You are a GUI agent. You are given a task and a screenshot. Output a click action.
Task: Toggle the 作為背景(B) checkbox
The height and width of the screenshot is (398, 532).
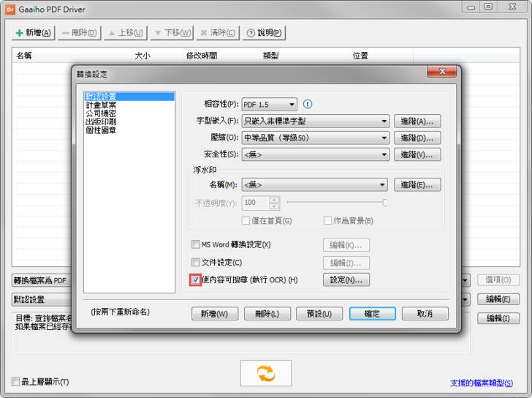(327, 221)
